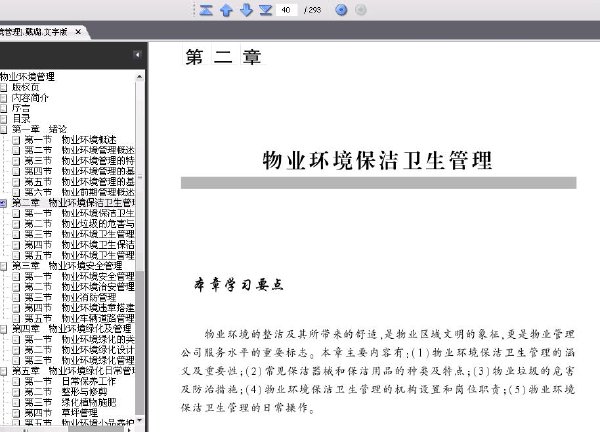Select bookmark 第一章 绪论
The image size is (600, 432).
(39, 129)
